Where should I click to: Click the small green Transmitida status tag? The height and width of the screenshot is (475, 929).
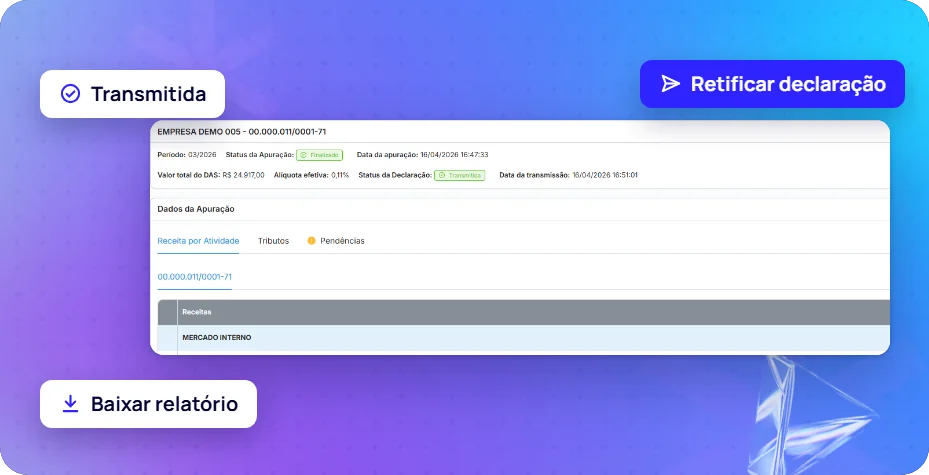point(459,175)
